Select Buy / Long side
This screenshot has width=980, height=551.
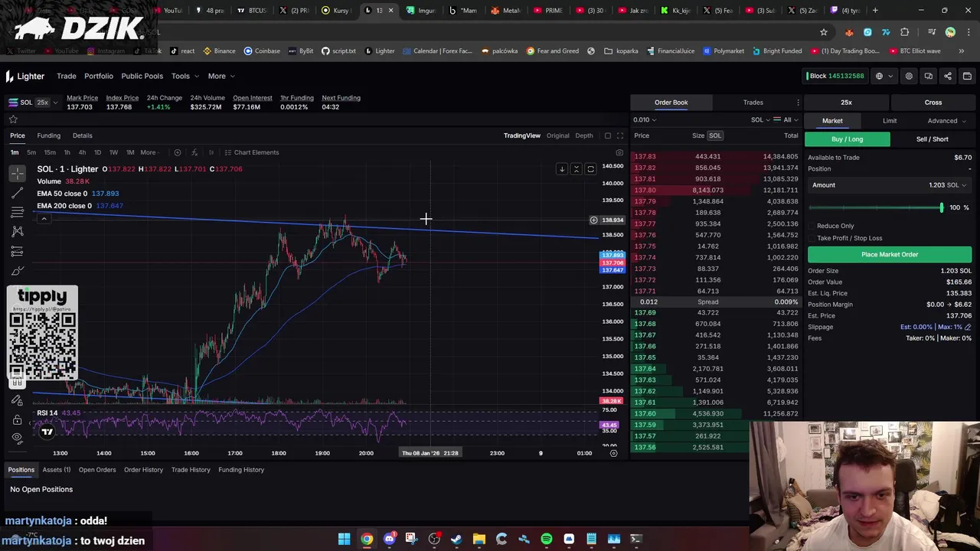point(847,139)
